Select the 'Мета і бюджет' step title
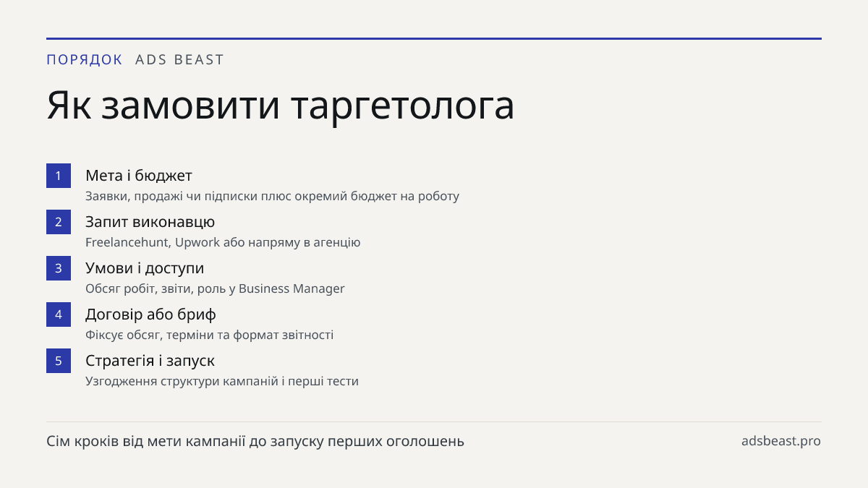This screenshot has width=868, height=488. click(139, 176)
